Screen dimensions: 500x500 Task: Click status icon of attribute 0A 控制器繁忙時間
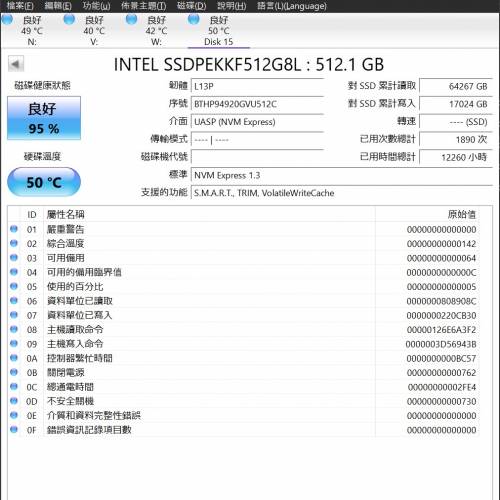click(14, 358)
